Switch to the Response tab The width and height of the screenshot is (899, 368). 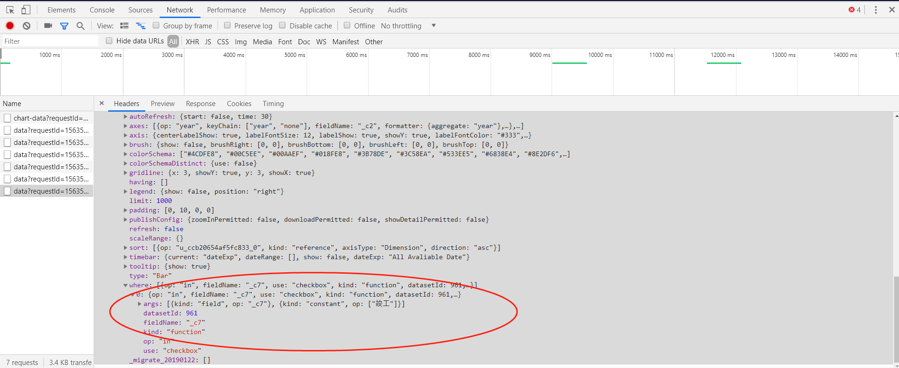[201, 104]
